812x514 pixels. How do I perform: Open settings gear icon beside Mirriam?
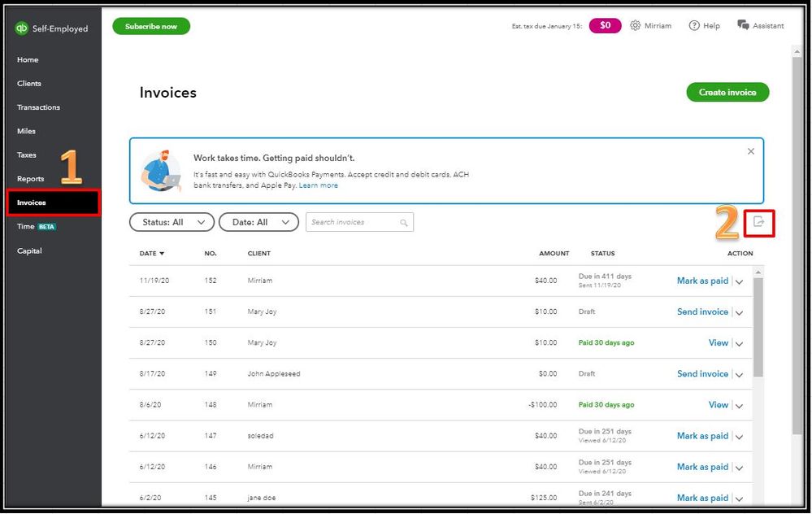coord(636,25)
